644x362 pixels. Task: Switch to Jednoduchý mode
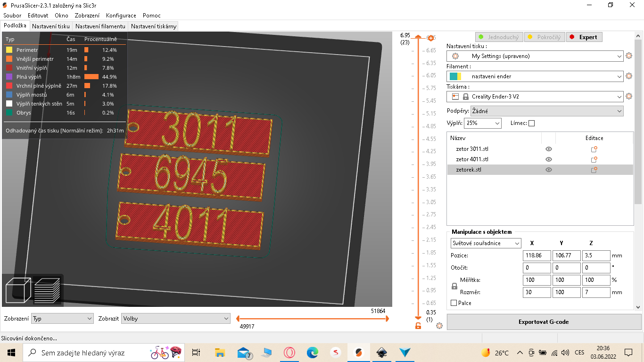498,37
